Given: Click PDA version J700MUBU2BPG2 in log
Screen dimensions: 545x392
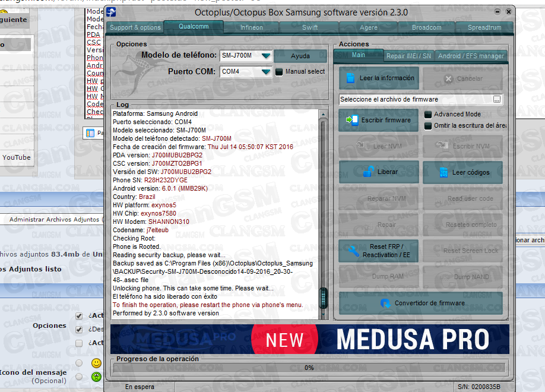Looking at the screenshot, I should click(157, 155).
